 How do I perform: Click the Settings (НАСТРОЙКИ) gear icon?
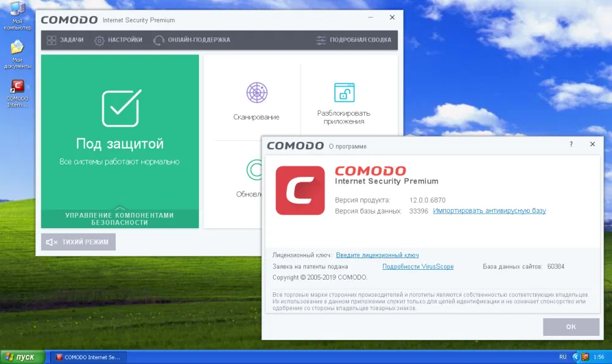100,40
